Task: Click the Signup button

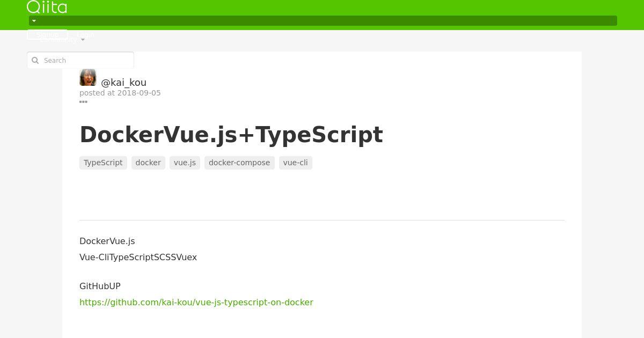Action: click(47, 34)
